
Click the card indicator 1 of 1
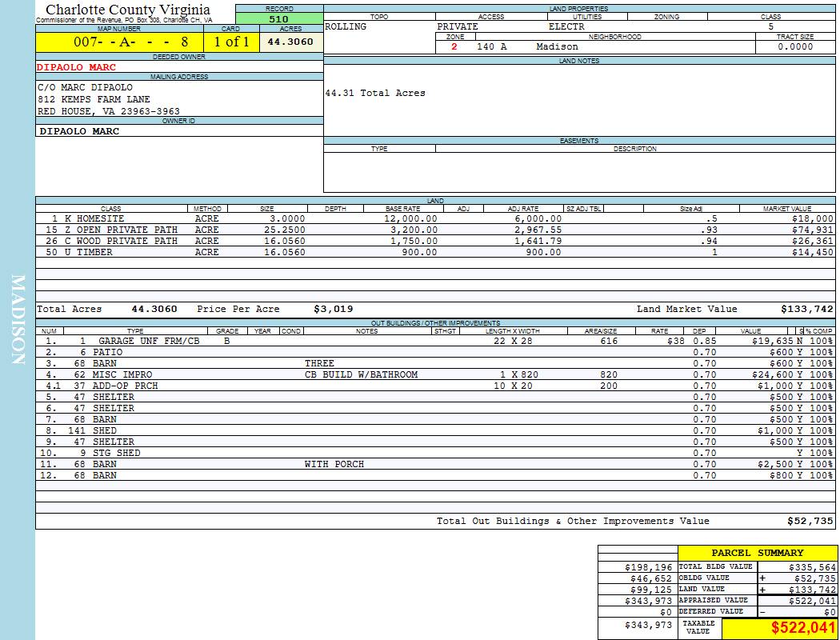[231, 42]
